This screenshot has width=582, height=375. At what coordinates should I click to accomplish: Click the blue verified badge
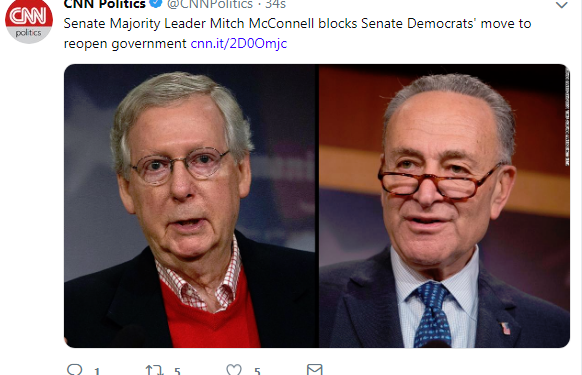click(x=156, y=3)
